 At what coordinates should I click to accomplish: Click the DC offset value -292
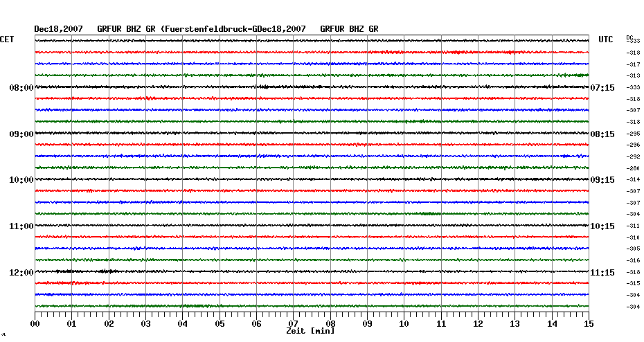[634, 157]
